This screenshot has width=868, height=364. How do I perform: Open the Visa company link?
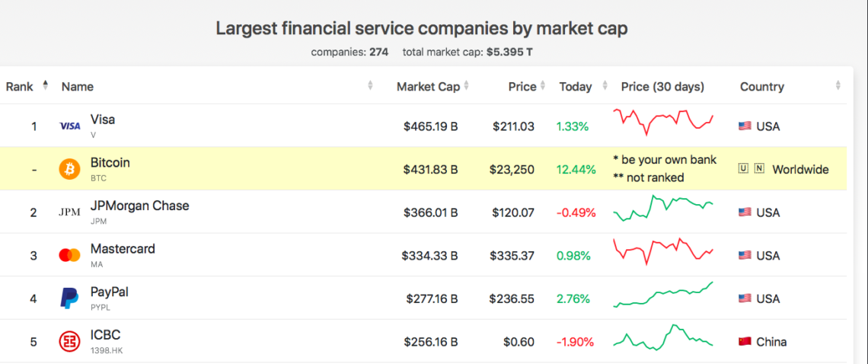click(103, 120)
